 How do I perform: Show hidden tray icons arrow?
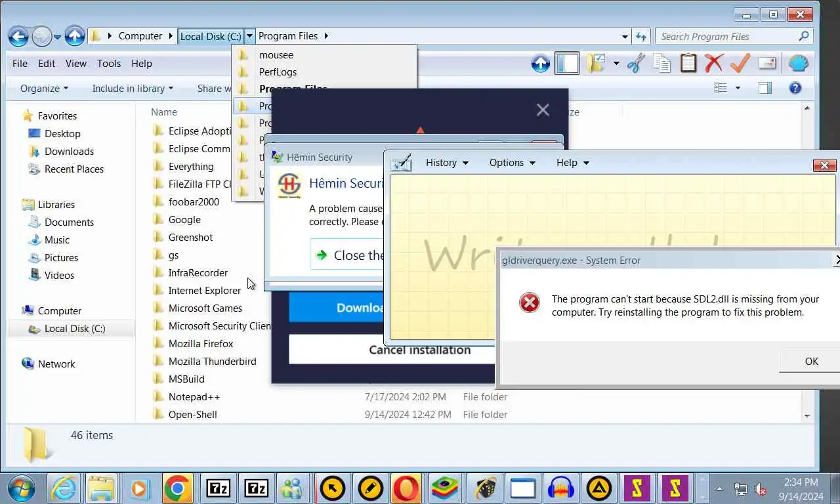click(x=719, y=489)
